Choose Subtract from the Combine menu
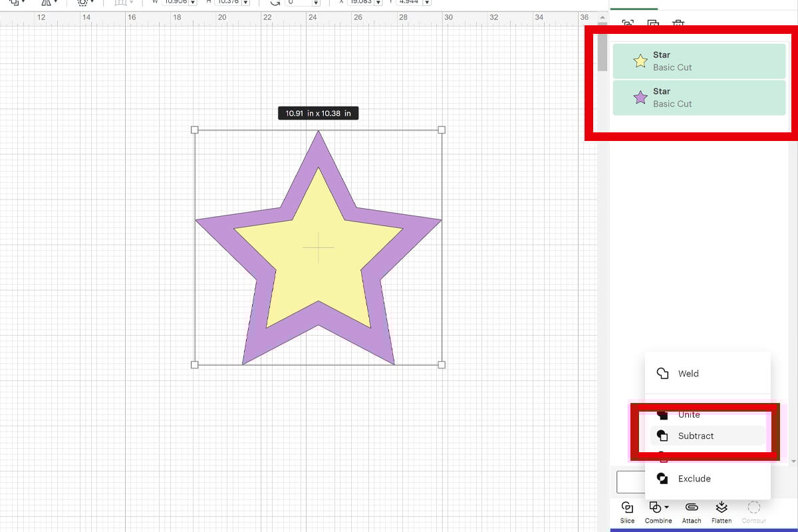Viewport: 798px width, 532px height. pyautogui.click(x=696, y=436)
